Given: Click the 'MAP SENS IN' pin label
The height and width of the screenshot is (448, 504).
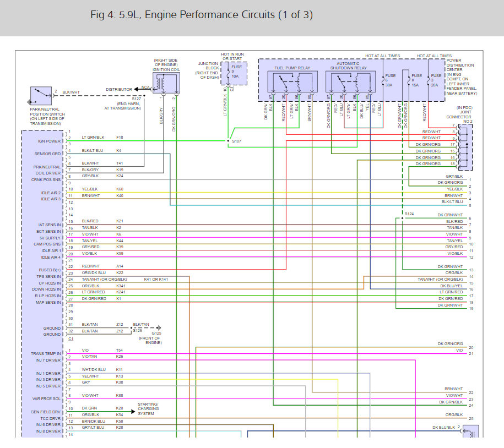Looking at the screenshot, I should click(x=48, y=303).
